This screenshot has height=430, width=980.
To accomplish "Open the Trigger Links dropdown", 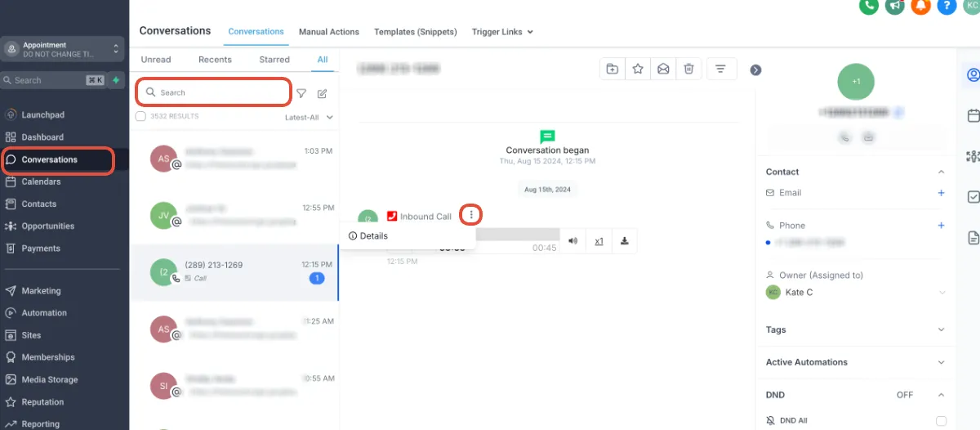I will pos(502,32).
